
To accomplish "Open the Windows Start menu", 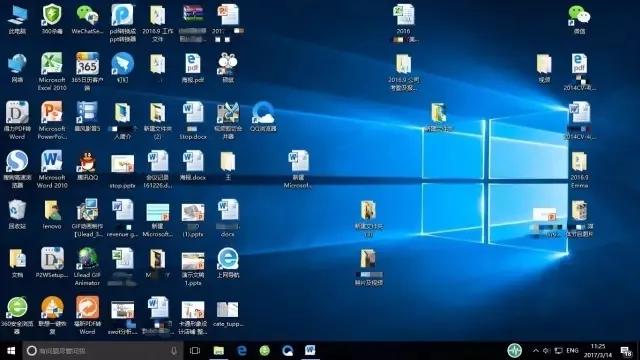I will click(11, 351).
